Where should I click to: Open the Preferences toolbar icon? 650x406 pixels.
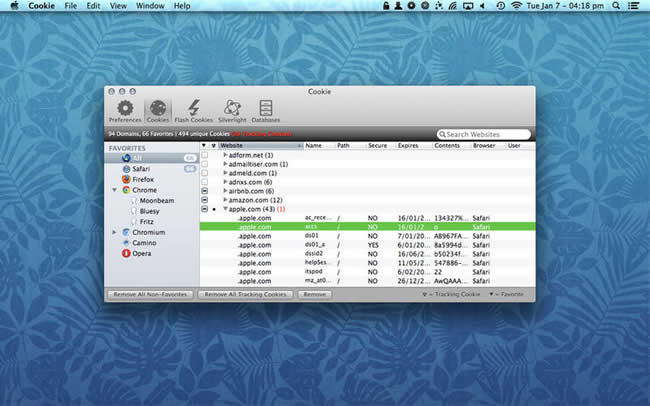pyautogui.click(x=125, y=111)
